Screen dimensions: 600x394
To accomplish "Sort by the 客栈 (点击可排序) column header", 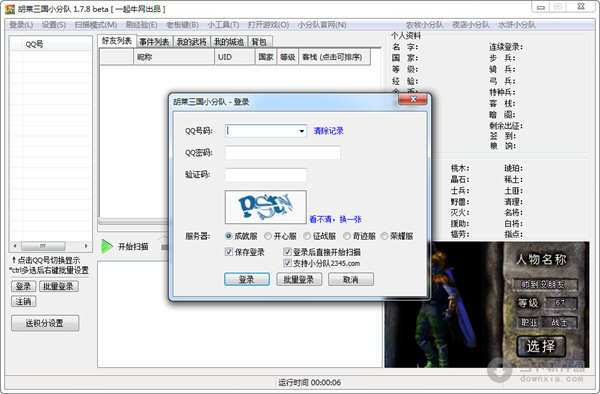I will (x=335, y=57).
